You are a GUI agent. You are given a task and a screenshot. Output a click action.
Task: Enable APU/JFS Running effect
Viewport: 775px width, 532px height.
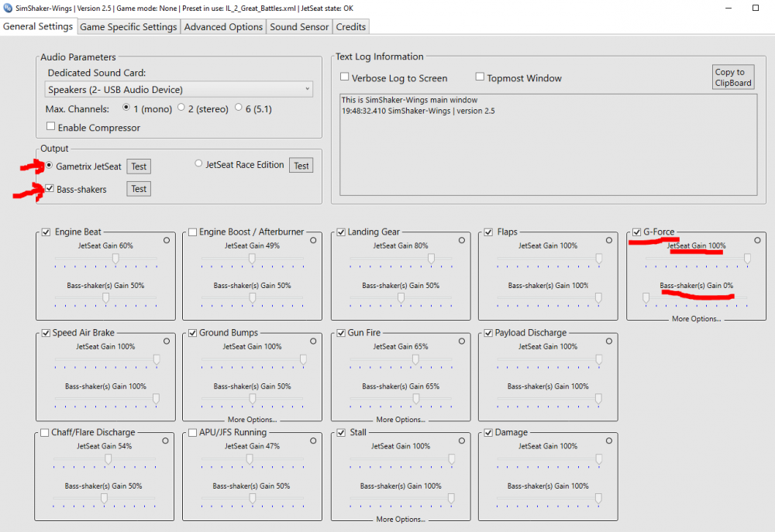pos(193,433)
